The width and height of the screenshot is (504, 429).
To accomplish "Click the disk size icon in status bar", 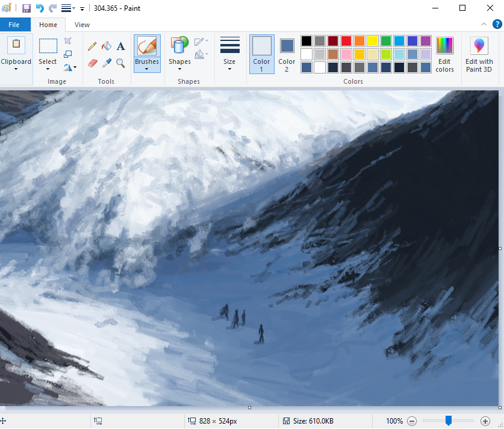I will 286,421.
